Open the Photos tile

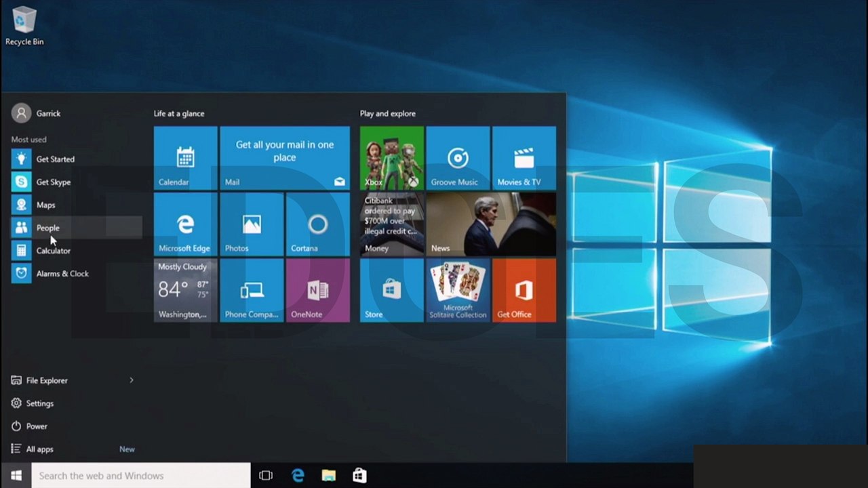(252, 224)
